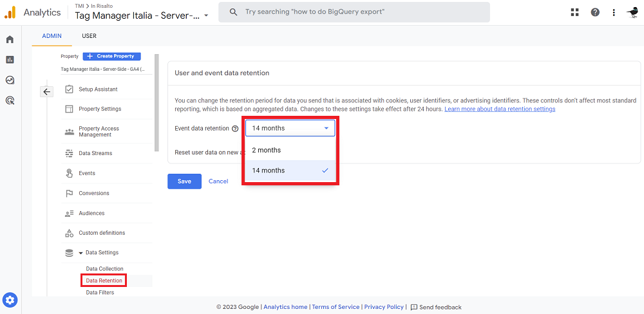Open Learn more about data retention settings
The width and height of the screenshot is (644, 314).
pyautogui.click(x=500, y=109)
